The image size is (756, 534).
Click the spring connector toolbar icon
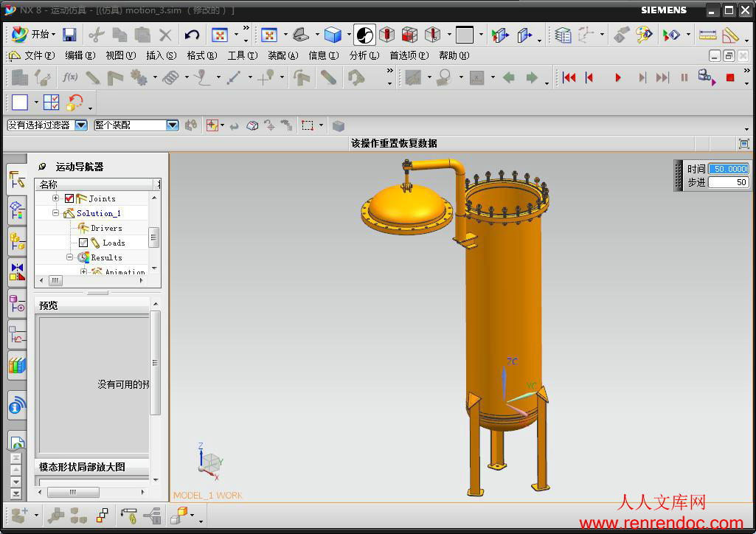coord(170,77)
